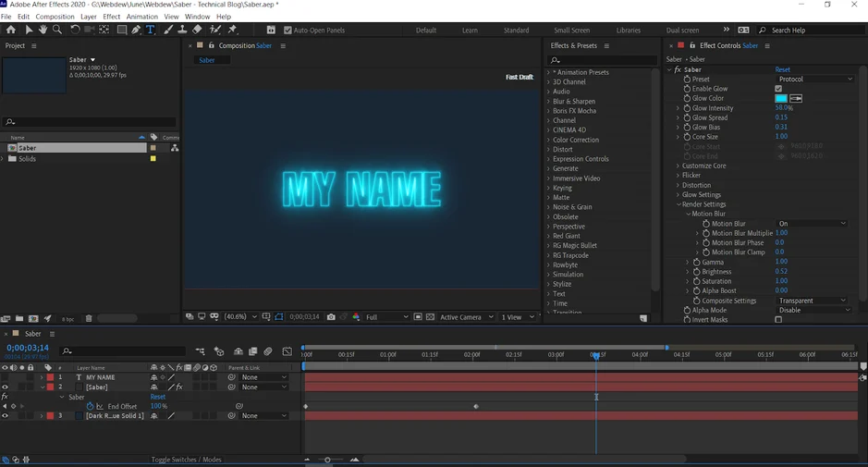The image size is (868, 467).
Task: Select the Horizontal Type tool
Action: [x=151, y=30]
